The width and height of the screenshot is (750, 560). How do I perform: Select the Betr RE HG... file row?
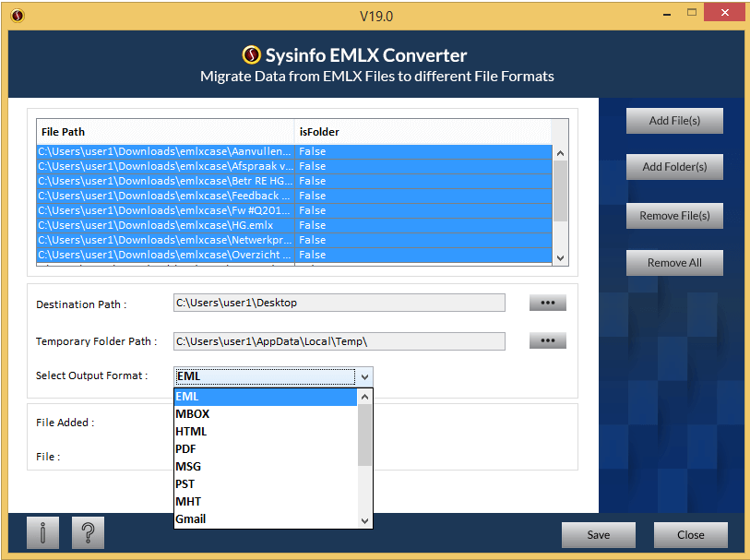(x=294, y=181)
